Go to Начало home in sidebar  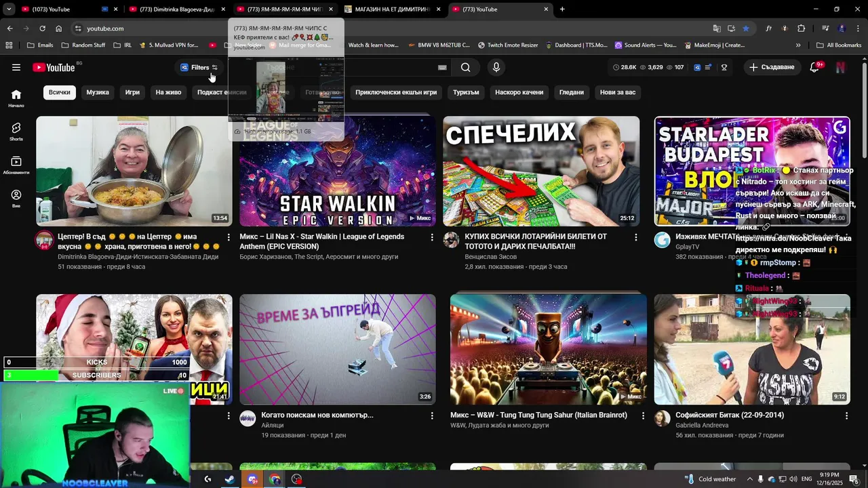16,98
